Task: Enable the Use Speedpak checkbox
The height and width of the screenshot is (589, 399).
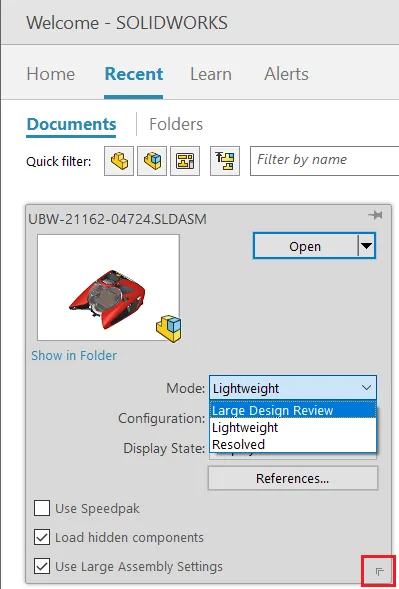Action: [42, 508]
